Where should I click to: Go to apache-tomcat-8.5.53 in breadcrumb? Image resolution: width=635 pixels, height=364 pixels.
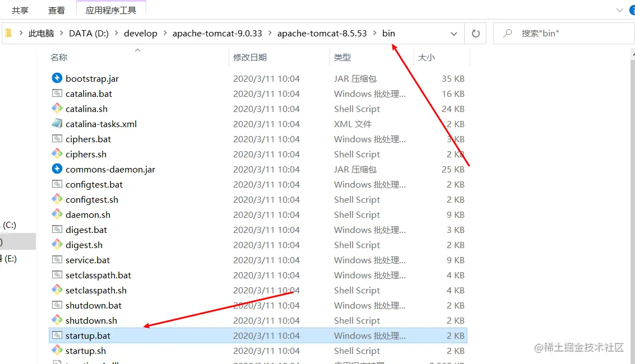(322, 34)
